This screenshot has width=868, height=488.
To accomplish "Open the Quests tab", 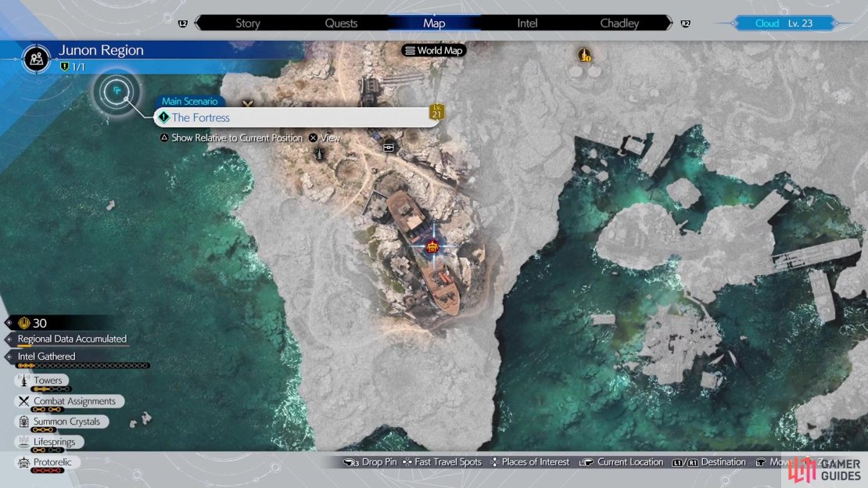I will pos(341,23).
